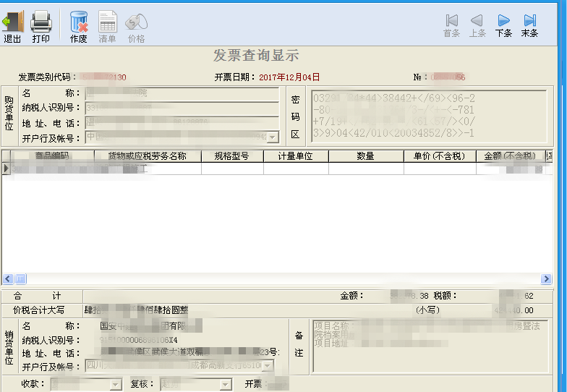Screen dimensions: 567x392
Task: Jump to last record 末条
Action: 529,25
